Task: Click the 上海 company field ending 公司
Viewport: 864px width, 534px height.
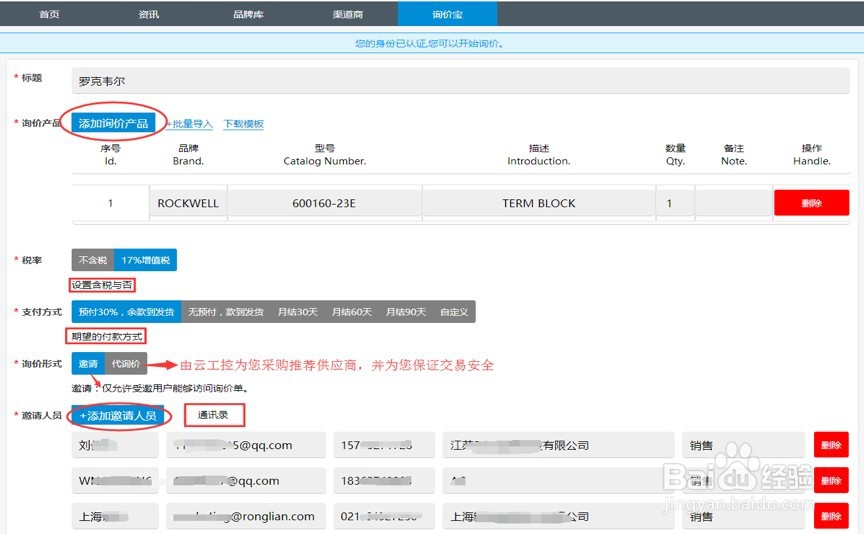Action: pyautogui.click(x=559, y=516)
